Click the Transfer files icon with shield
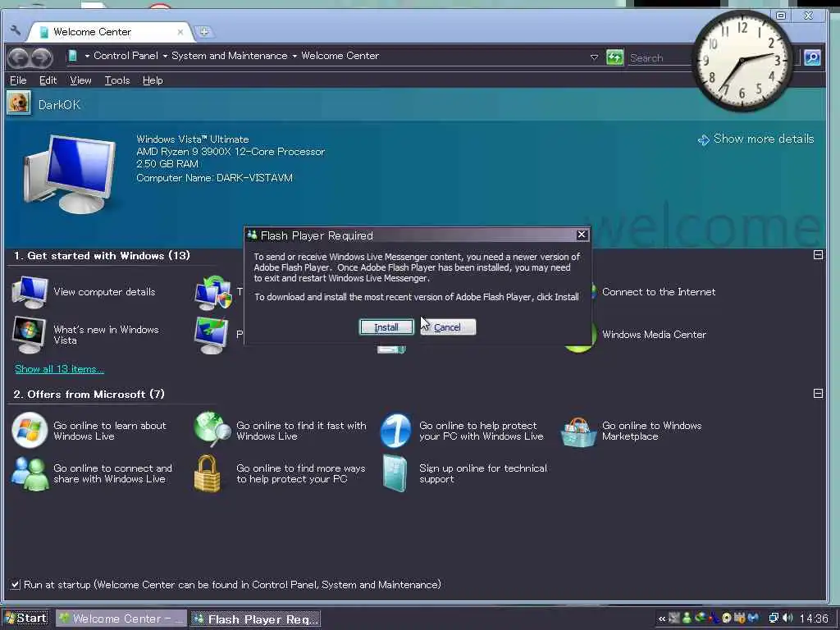Image resolution: width=840 pixels, height=630 pixels. click(x=213, y=293)
